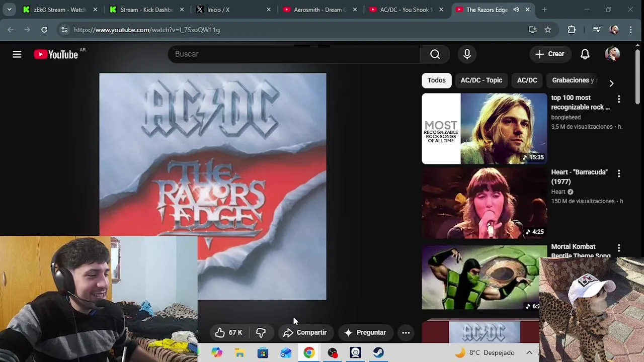Show more filter chips with right chevron
Image resolution: width=644 pixels, height=362 pixels.
(611, 83)
